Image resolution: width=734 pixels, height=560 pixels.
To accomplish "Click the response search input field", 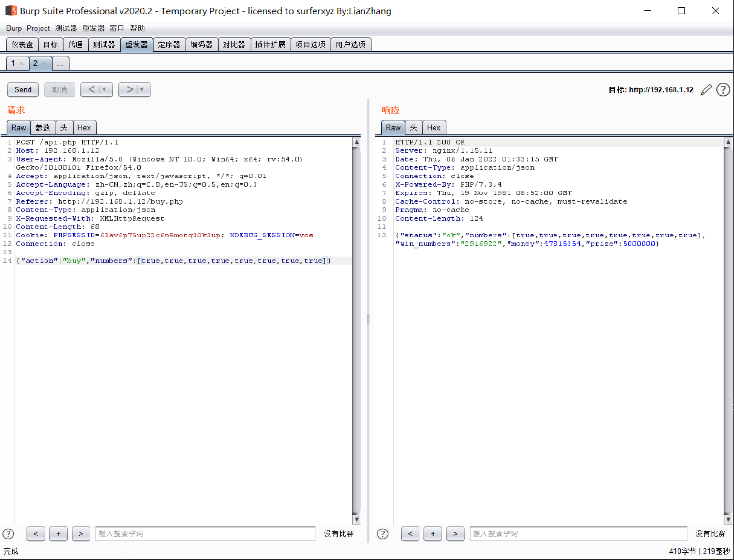I will [578, 534].
